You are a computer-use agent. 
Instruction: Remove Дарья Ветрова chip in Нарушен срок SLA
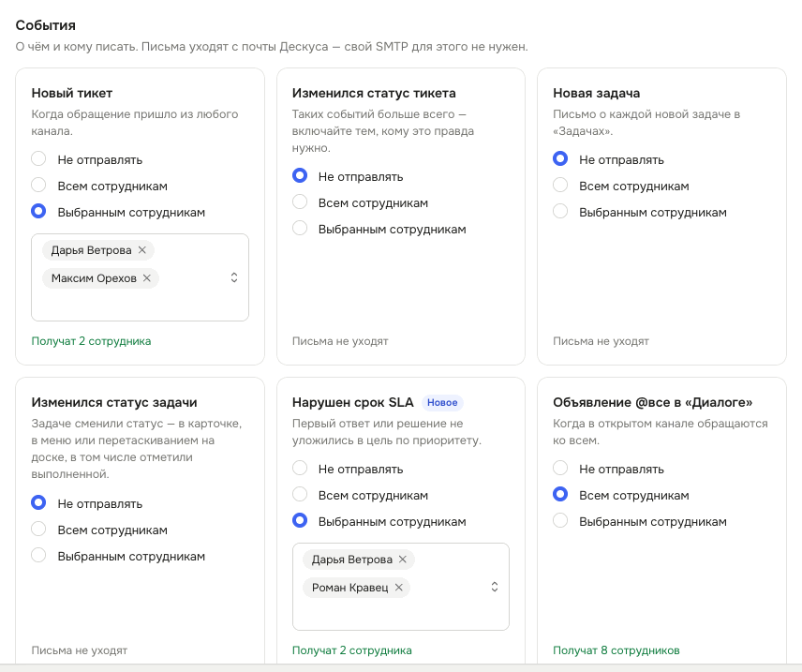[403, 560]
